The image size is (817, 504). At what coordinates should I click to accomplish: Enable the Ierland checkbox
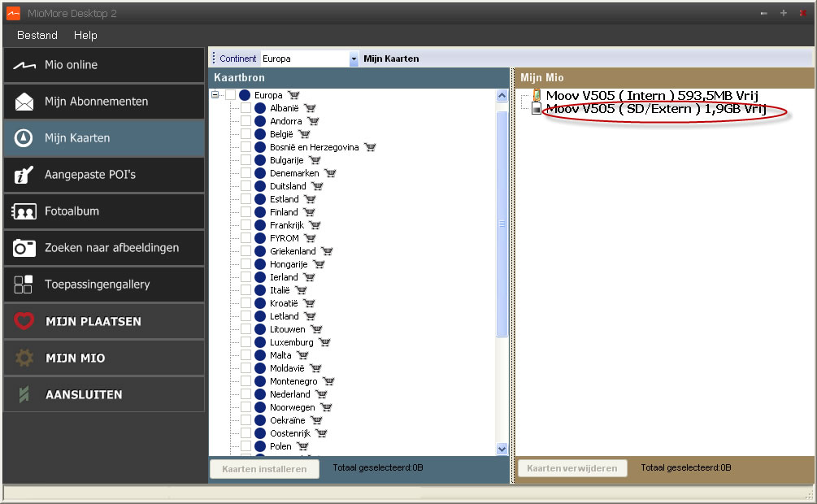(246, 277)
